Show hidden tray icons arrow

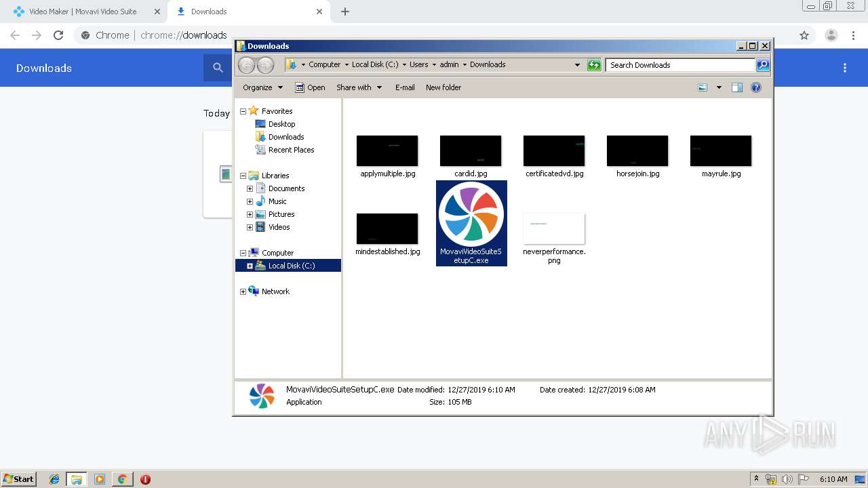coord(756,479)
